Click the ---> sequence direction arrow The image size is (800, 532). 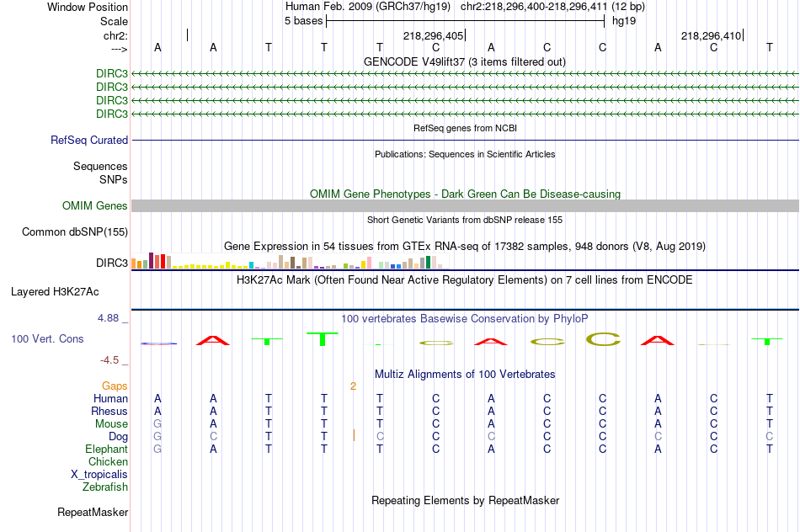[119, 49]
